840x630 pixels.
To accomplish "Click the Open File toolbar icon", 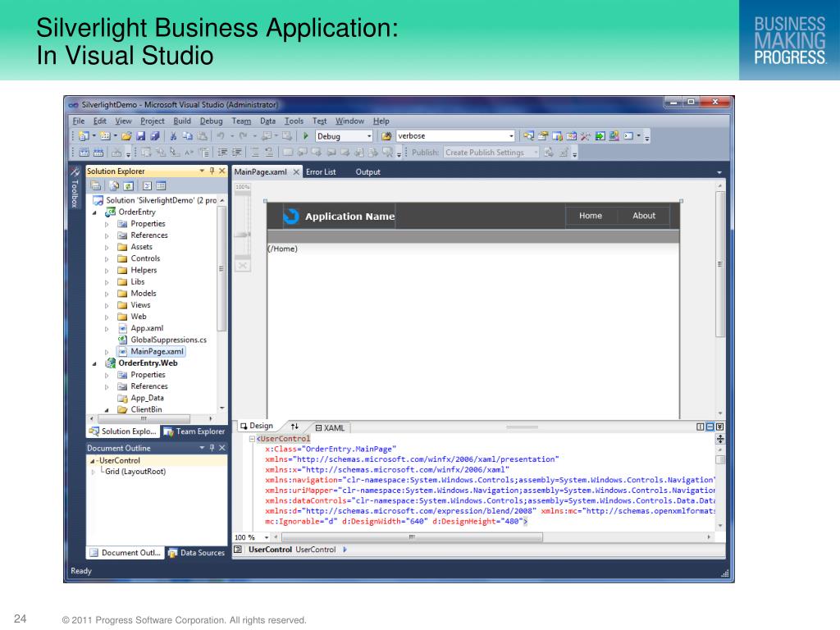I will coord(126,136).
